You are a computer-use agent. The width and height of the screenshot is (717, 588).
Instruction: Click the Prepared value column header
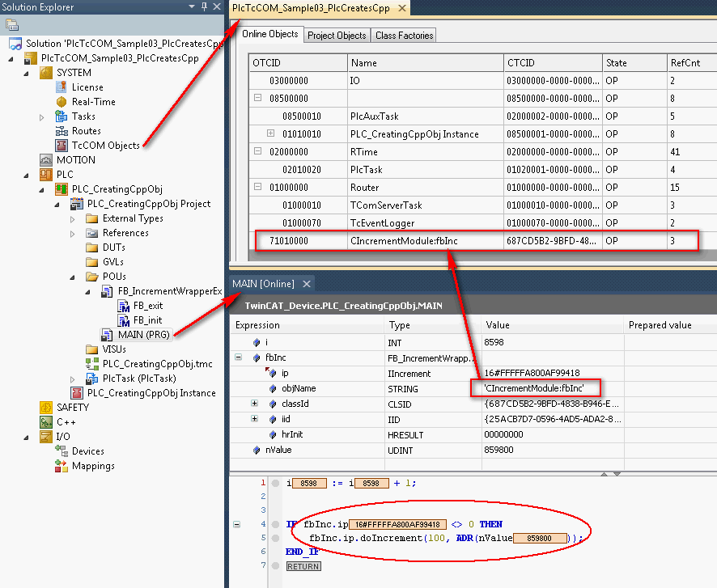pos(670,325)
